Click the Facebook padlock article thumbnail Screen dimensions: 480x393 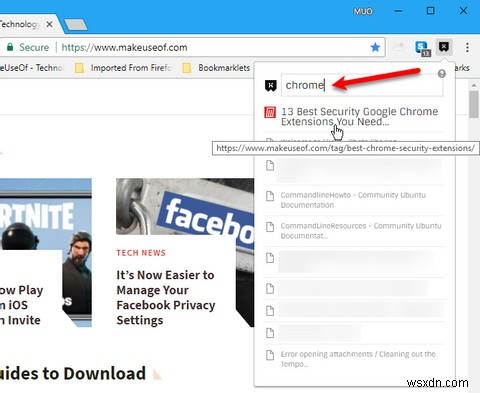[185, 207]
